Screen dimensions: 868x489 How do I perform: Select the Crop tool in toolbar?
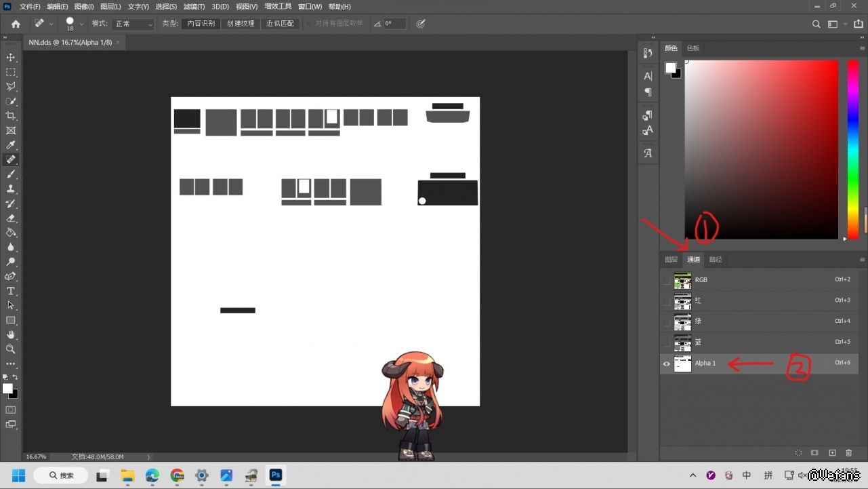(11, 116)
